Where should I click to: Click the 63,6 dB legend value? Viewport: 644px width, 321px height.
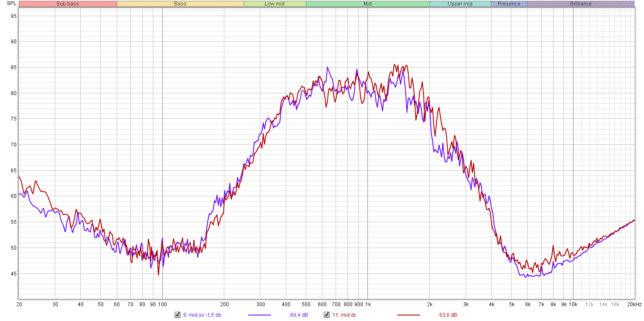(x=449, y=315)
